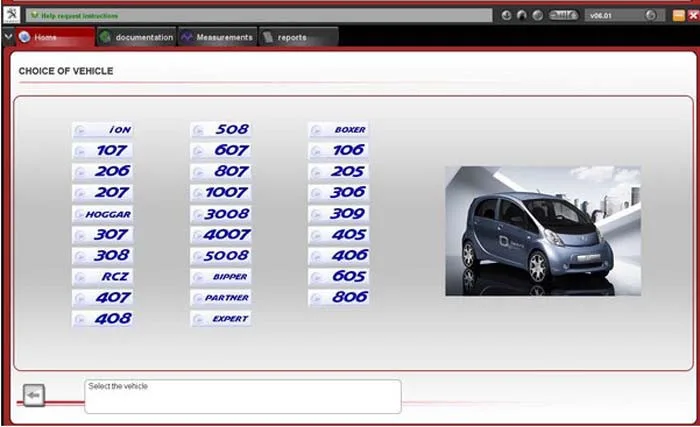Select the 408 vehicle
700x427 pixels.
[x=103, y=319]
